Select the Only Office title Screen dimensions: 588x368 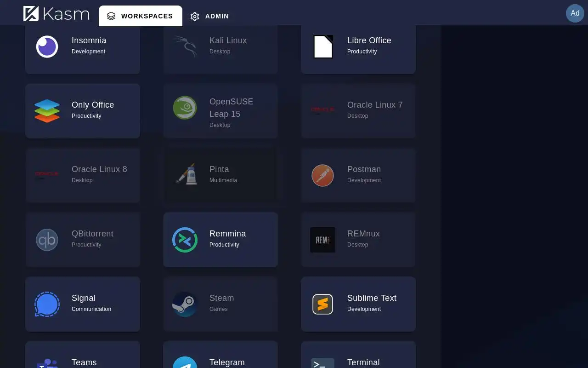click(x=93, y=105)
